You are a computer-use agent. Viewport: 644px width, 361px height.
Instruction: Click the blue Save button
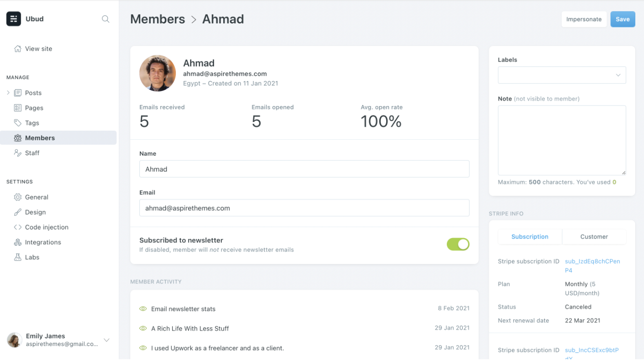622,19
